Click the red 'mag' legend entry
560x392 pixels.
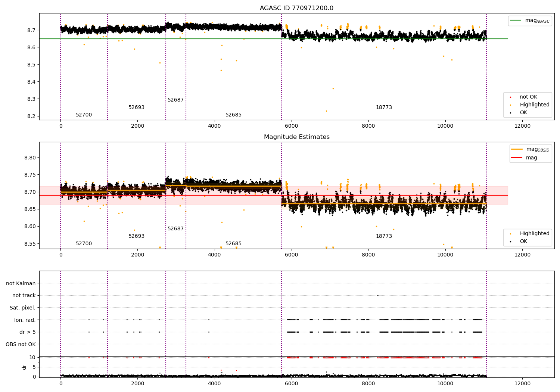[525, 158]
